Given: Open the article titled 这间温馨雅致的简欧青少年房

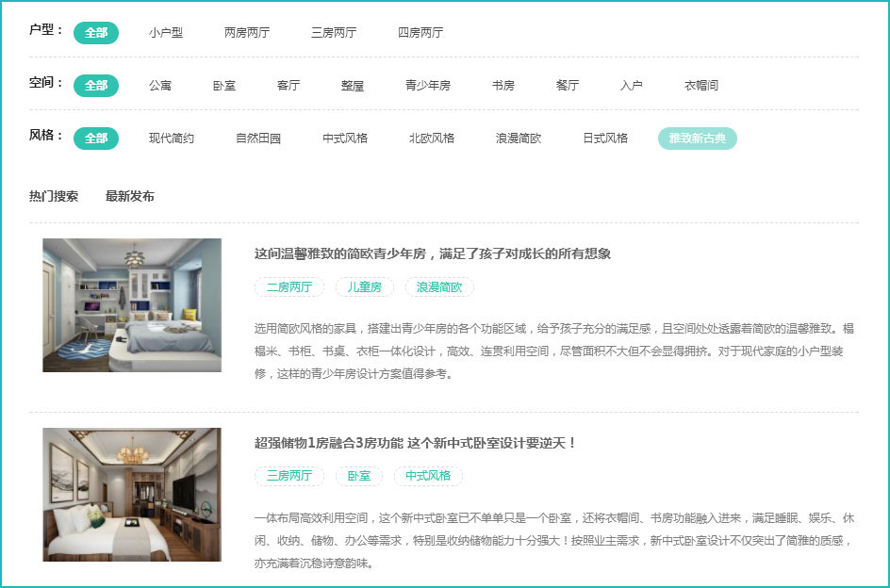Looking at the screenshot, I should [x=432, y=253].
